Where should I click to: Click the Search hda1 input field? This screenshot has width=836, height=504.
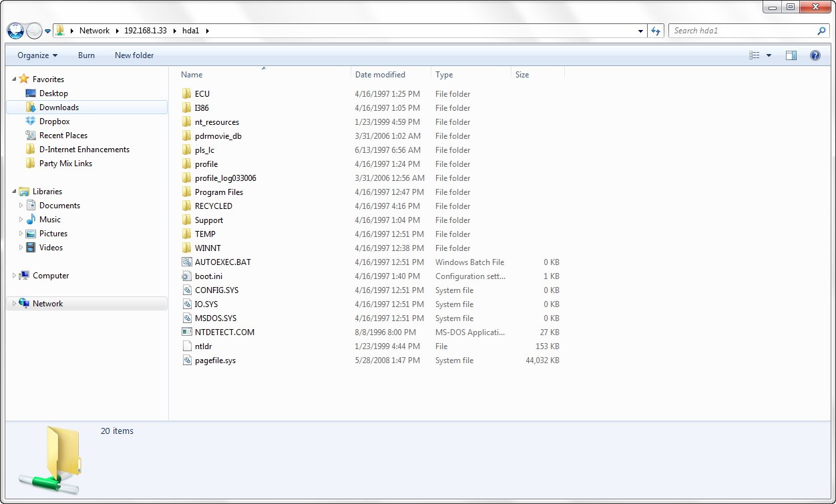(x=741, y=31)
